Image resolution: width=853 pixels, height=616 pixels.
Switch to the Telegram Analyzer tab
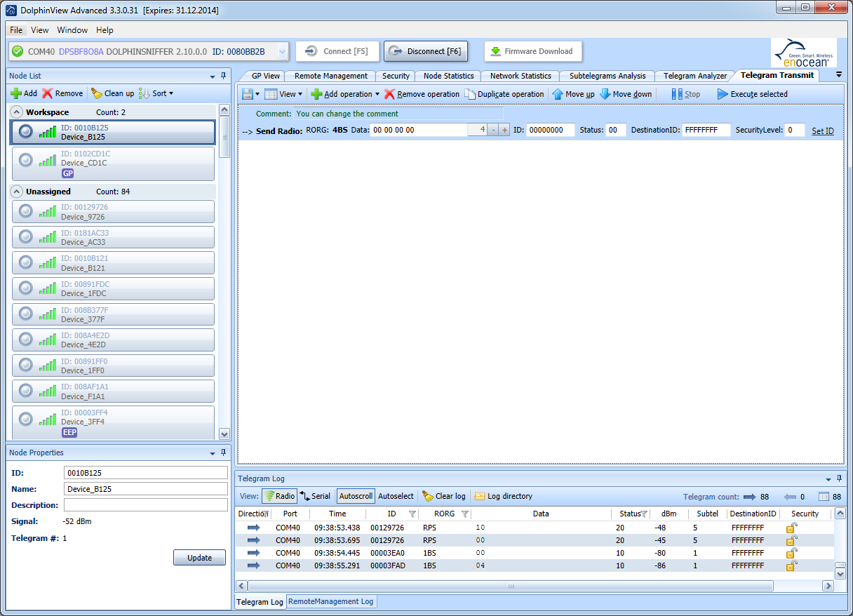[695, 76]
